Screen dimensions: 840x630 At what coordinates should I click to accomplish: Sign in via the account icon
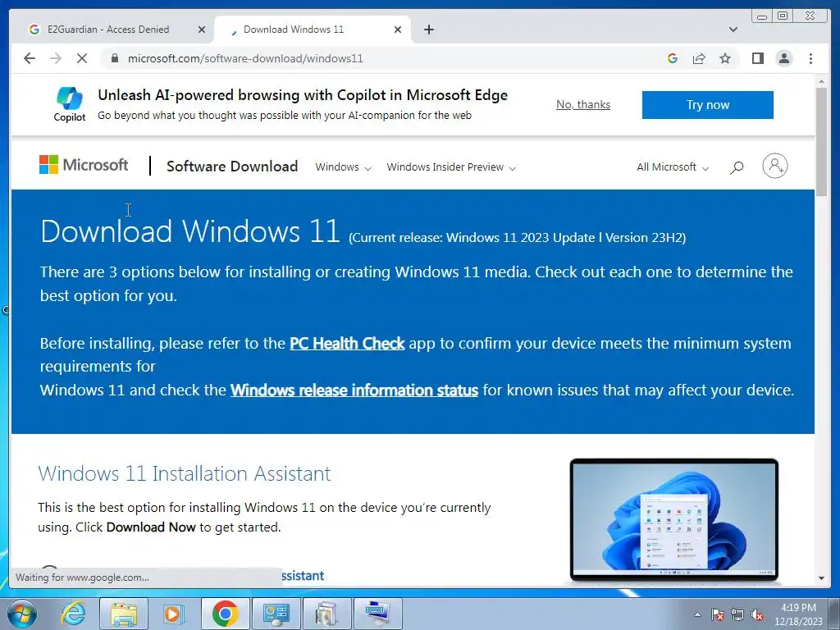click(774, 166)
